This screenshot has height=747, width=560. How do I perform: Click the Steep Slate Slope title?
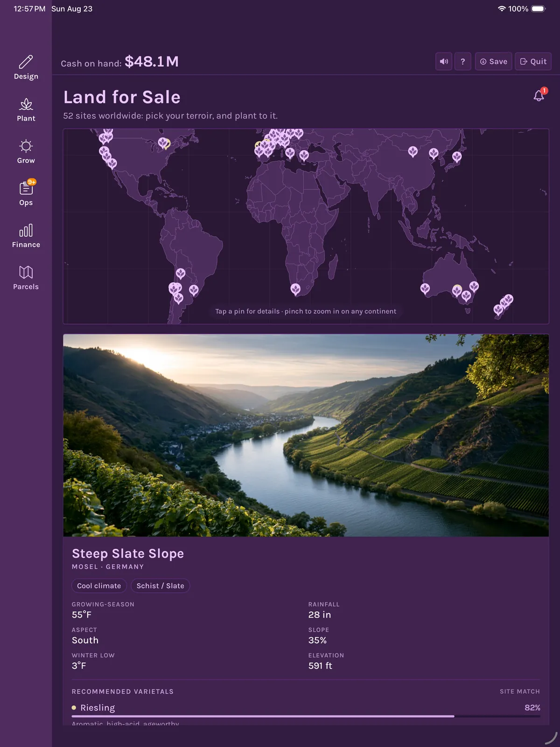point(128,554)
